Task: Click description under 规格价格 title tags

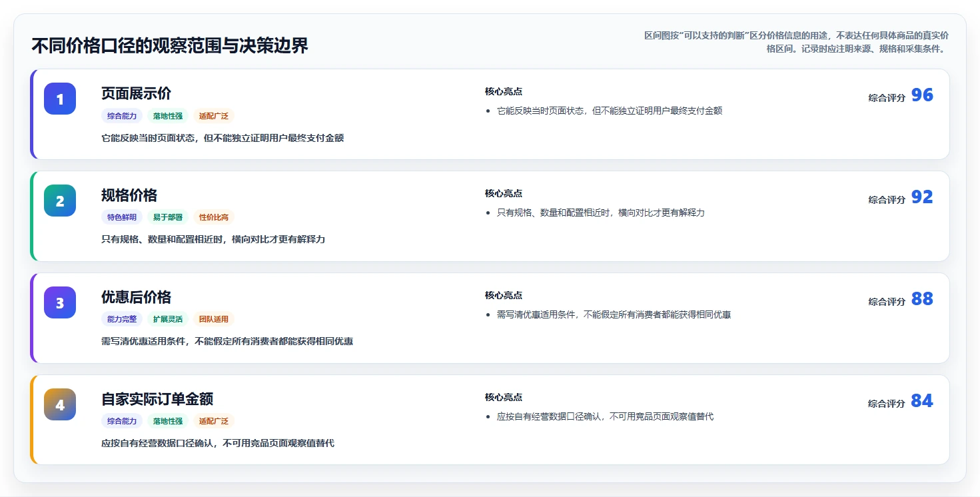Action: click(x=213, y=239)
